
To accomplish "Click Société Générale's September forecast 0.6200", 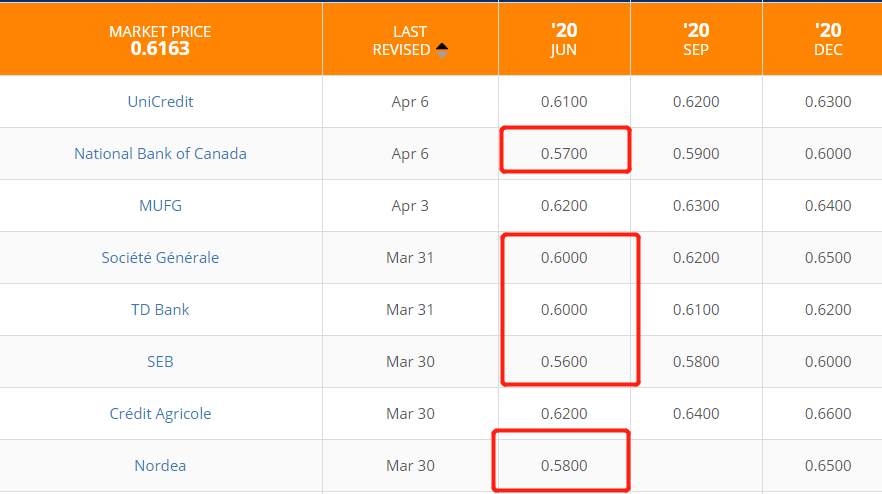I will tap(696, 258).
